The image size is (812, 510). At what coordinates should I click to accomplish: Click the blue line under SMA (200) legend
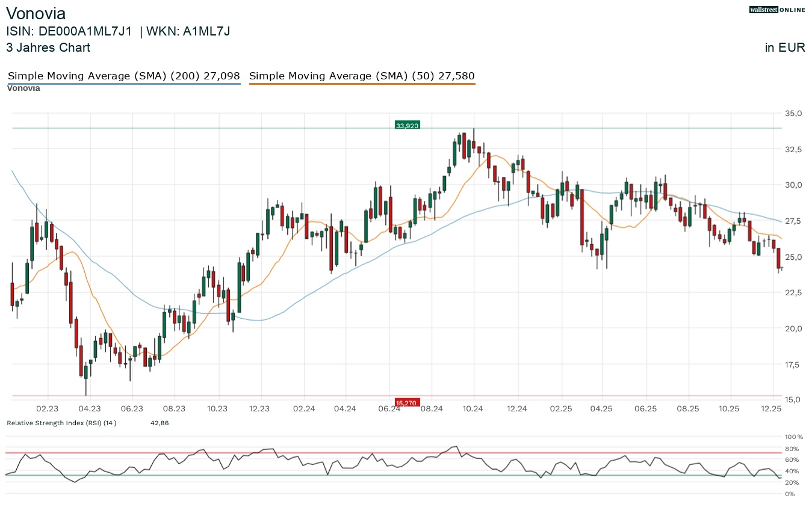(x=123, y=84)
